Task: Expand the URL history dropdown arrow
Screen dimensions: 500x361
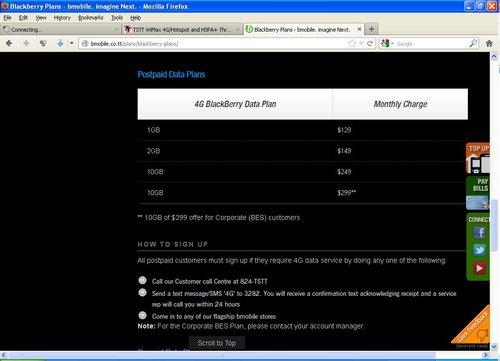Action: (x=361, y=43)
